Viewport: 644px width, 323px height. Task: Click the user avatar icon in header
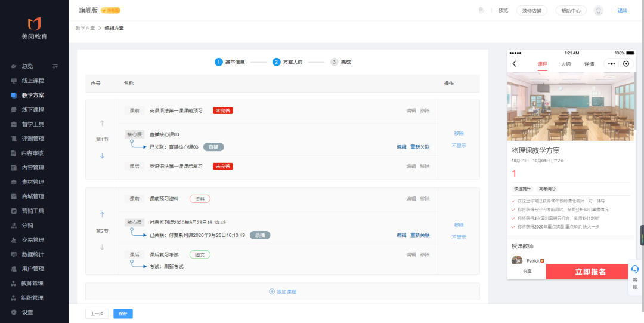[599, 11]
